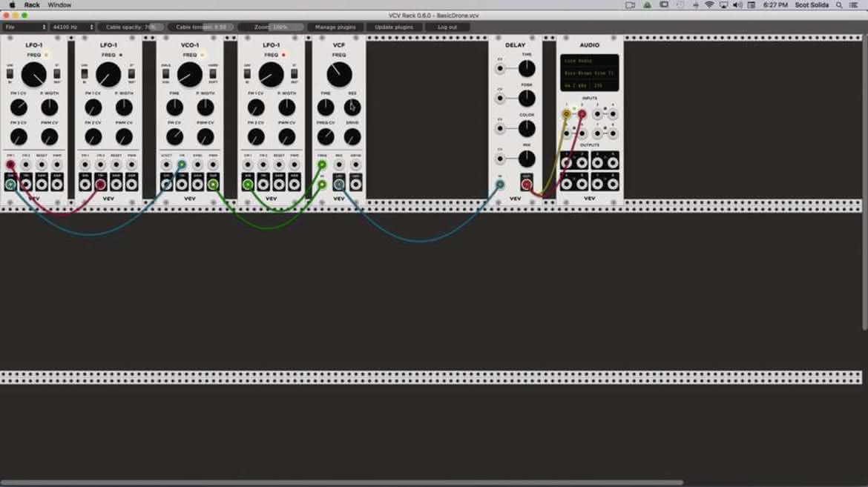Click the horizontal scrollbar at window bottom
Image resolution: width=868 pixels, height=487 pixels.
pos(341,483)
